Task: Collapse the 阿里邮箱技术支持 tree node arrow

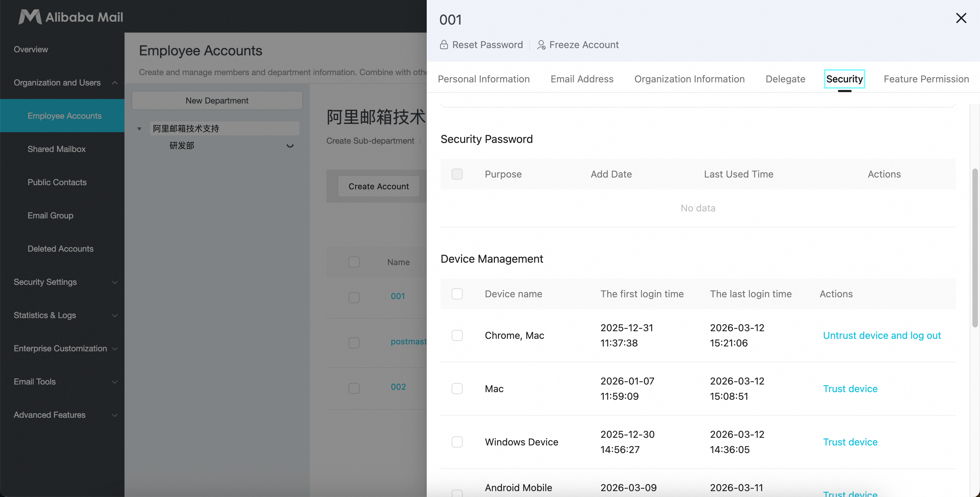Action: point(139,129)
